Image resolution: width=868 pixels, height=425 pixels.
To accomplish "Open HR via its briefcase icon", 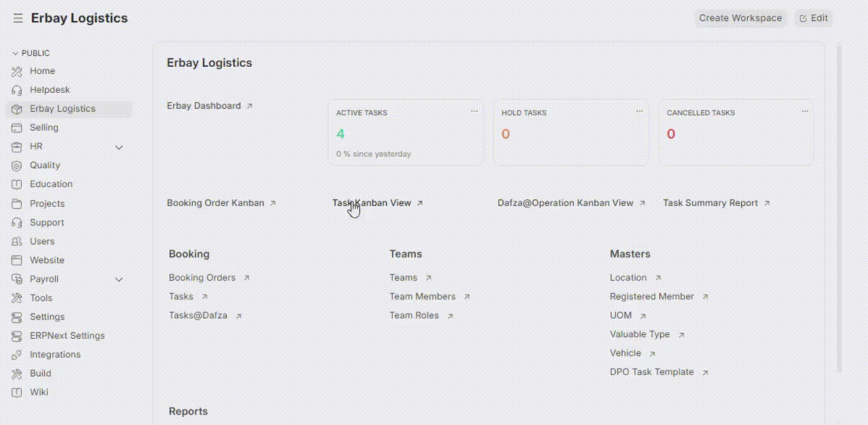I will coord(17,146).
